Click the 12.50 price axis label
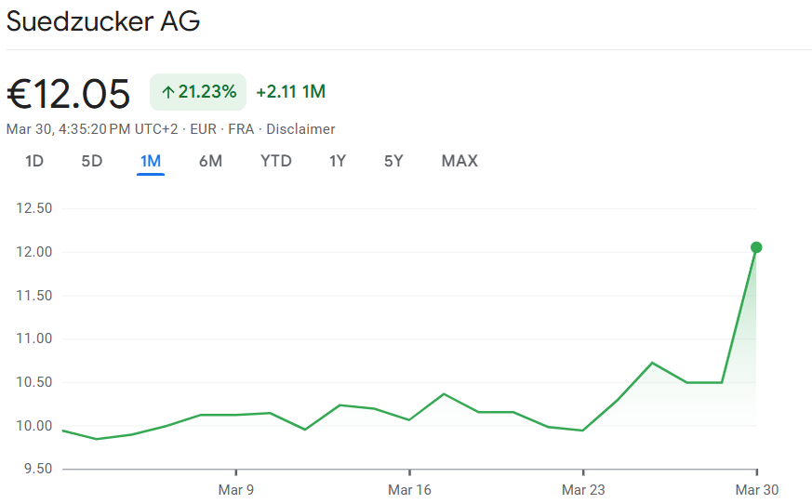Image resolution: width=812 pixels, height=504 pixels. coord(33,208)
